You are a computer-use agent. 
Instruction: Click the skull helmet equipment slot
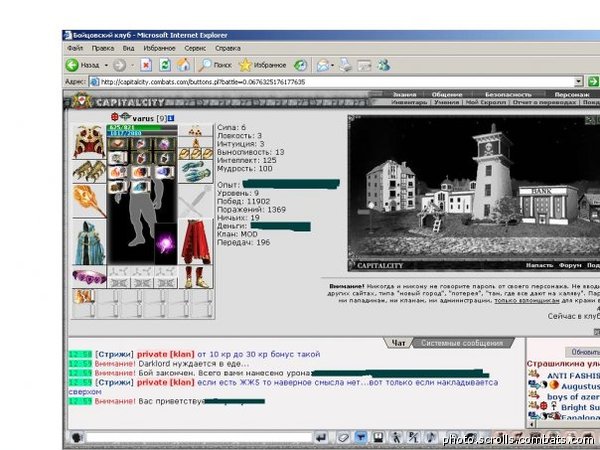(89, 142)
